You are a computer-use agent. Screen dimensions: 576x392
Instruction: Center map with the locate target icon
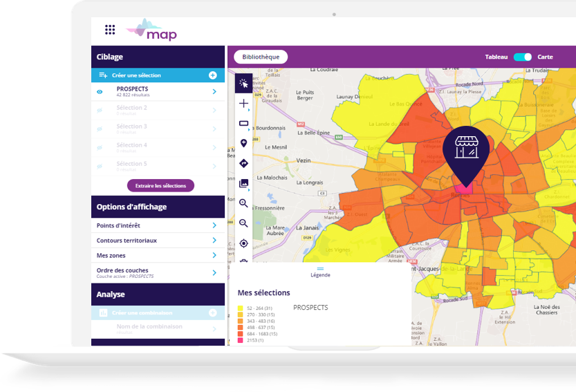pos(243,243)
